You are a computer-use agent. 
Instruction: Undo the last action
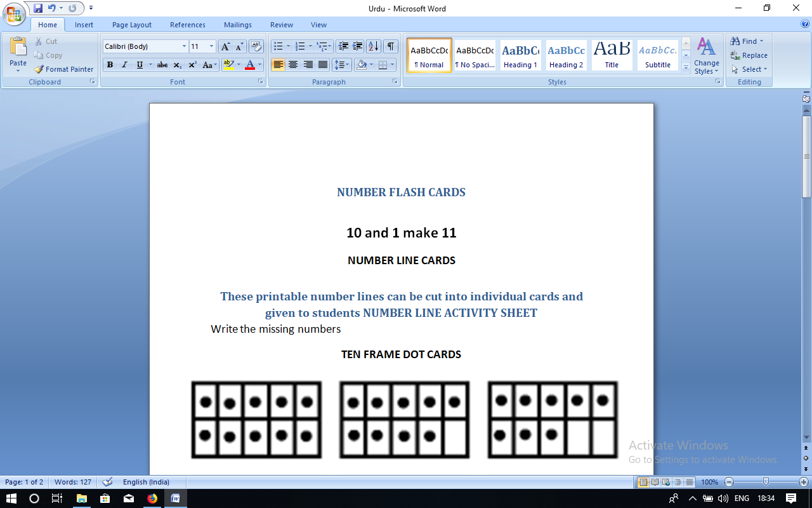[52, 8]
